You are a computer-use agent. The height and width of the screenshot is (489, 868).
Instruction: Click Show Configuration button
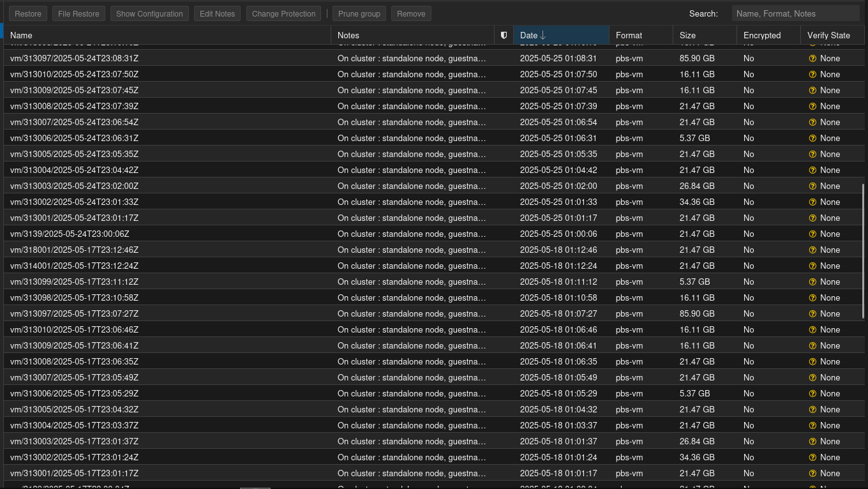(x=149, y=13)
